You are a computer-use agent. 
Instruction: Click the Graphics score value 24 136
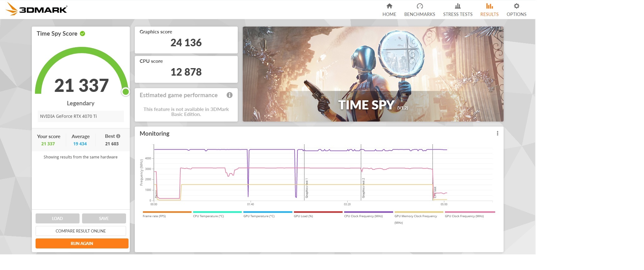186,43
